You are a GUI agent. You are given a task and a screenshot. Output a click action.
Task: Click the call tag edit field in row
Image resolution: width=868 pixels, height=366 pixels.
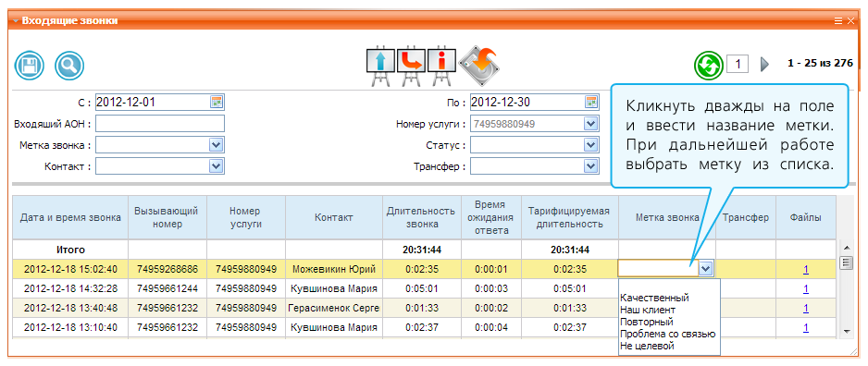658,269
